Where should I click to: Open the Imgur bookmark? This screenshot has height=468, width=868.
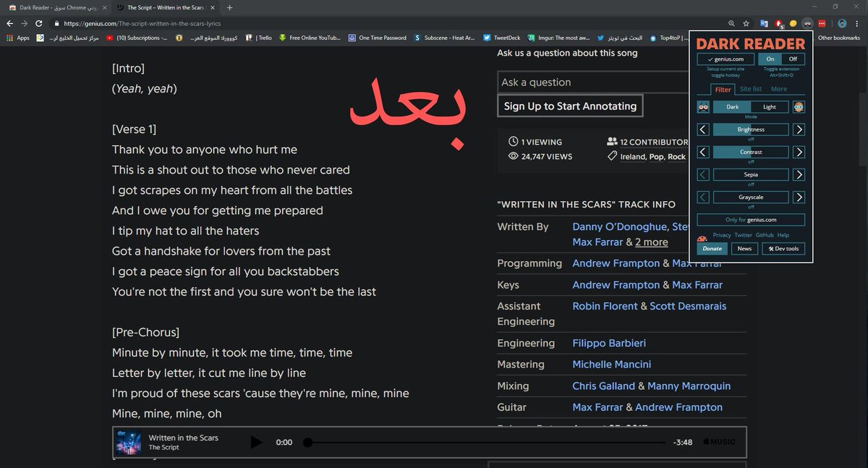(x=557, y=38)
